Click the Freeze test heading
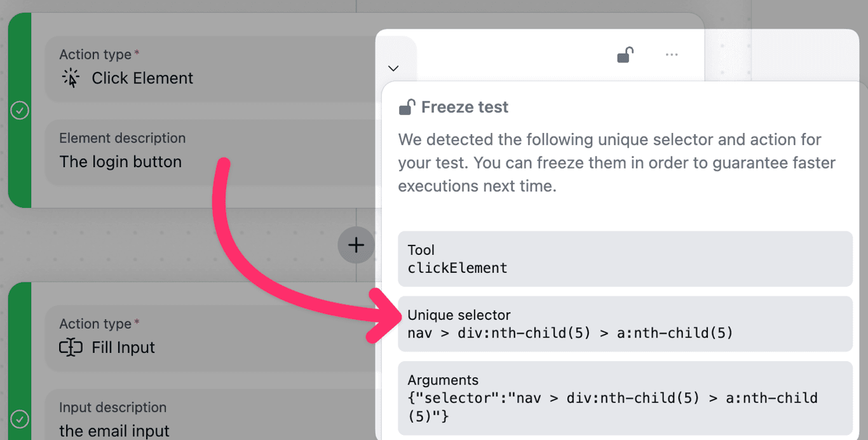868x440 pixels. [x=465, y=107]
